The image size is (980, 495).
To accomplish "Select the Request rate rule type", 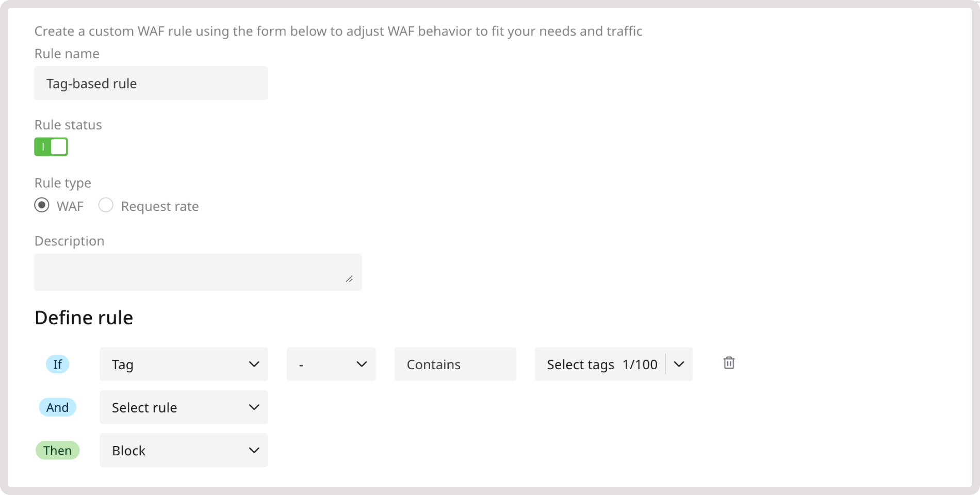I will click(x=106, y=205).
